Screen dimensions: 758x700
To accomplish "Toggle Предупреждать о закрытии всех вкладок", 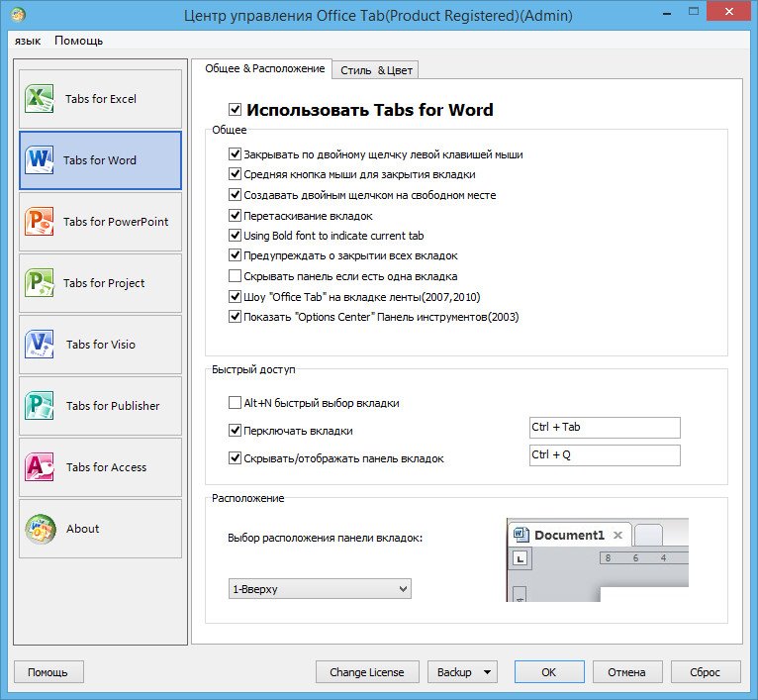I will [235, 255].
